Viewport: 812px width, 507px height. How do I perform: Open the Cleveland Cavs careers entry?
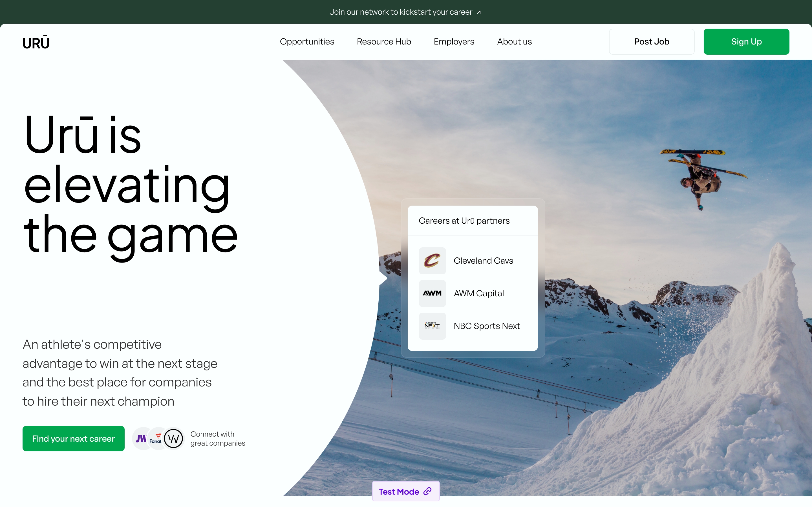pos(483,261)
